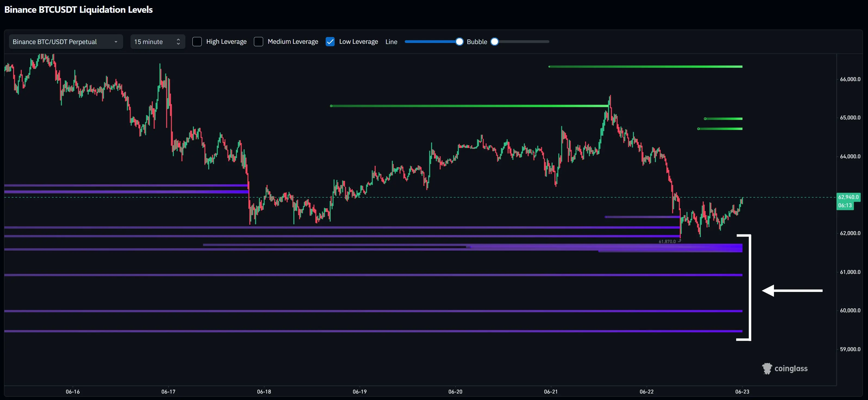Click the 59,000.0 price axis label

[x=850, y=349]
